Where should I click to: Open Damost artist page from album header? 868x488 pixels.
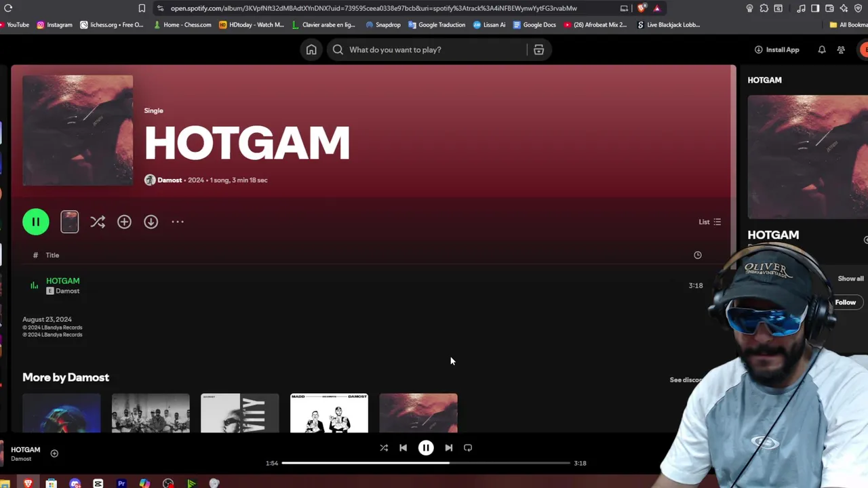(x=170, y=180)
